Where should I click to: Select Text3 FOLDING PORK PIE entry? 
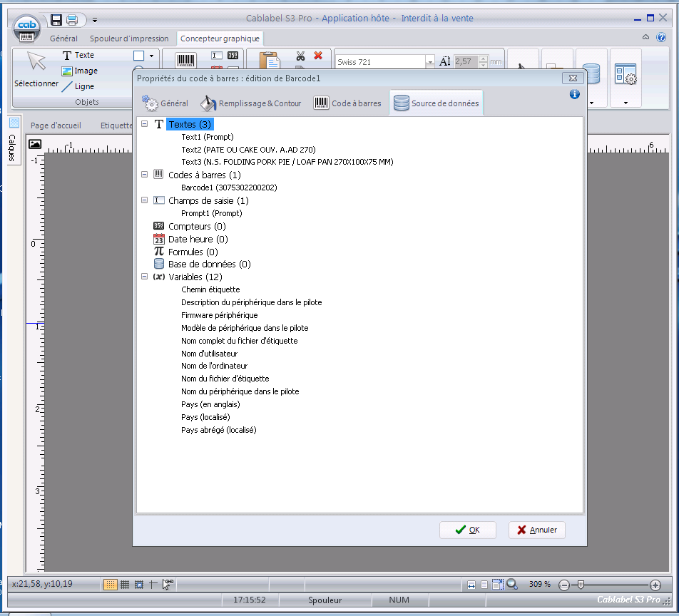coord(287,163)
